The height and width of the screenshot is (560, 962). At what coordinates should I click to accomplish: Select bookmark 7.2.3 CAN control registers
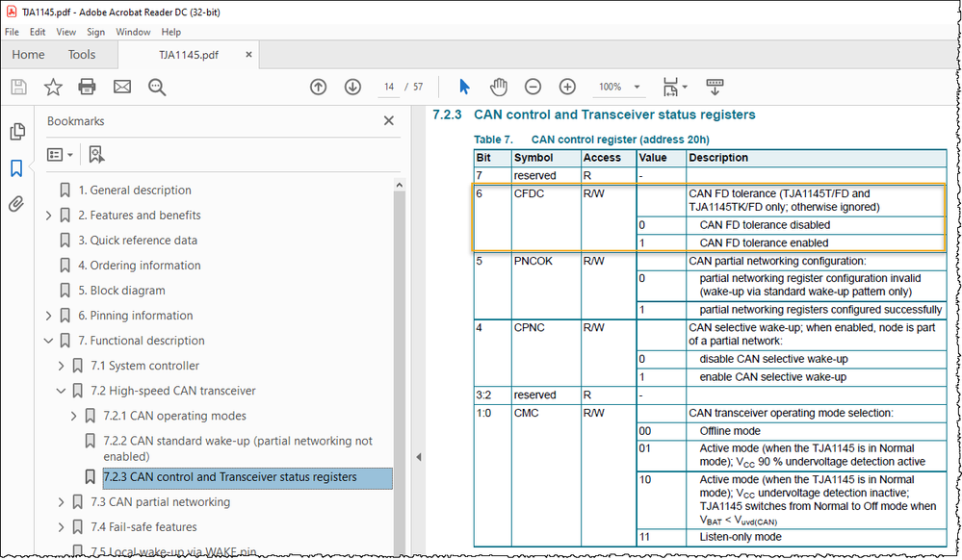247,477
